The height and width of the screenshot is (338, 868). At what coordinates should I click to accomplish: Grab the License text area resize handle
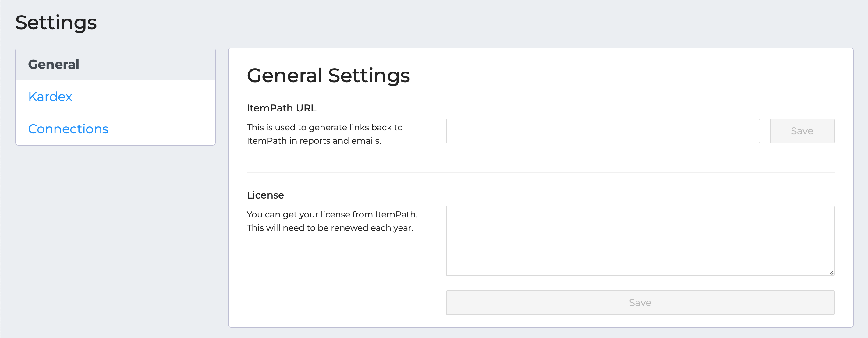[831, 272]
